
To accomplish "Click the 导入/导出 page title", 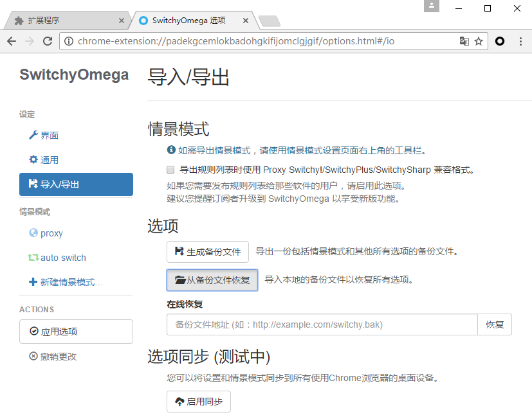I will 188,77.
